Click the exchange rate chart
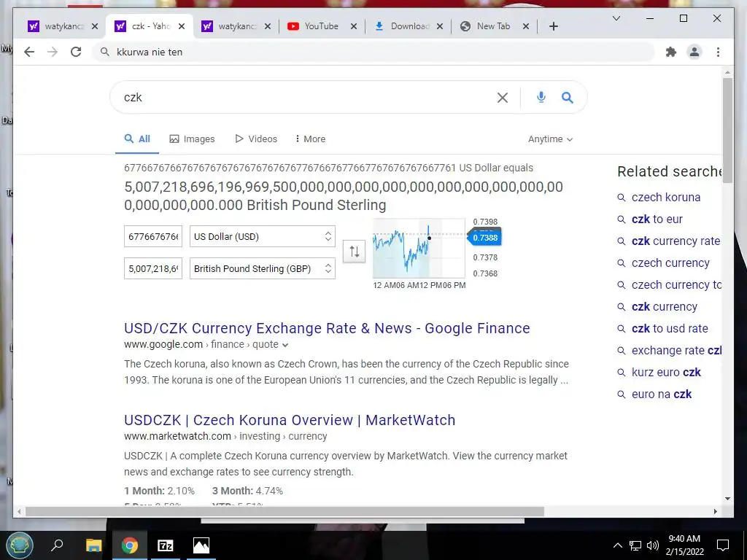747x560 pixels. click(x=419, y=248)
